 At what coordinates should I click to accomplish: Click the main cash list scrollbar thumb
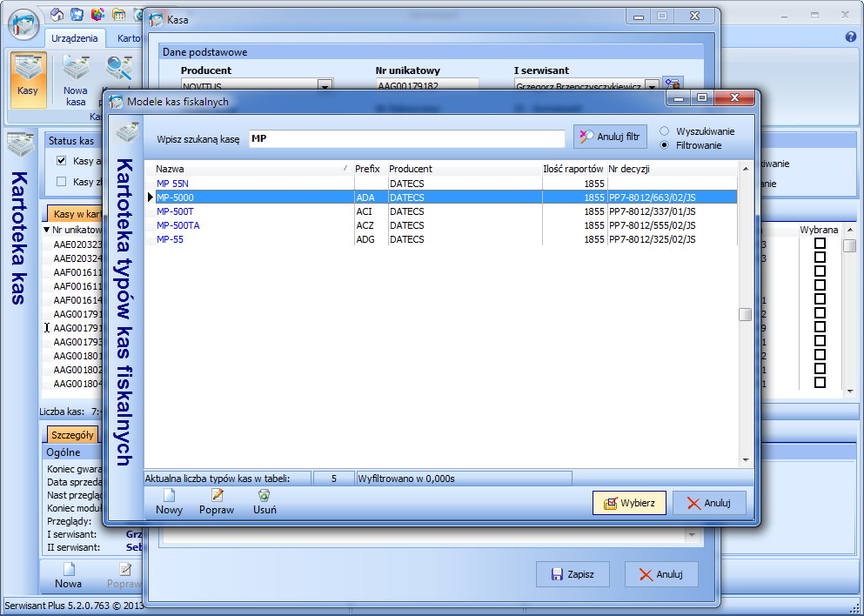(x=850, y=245)
